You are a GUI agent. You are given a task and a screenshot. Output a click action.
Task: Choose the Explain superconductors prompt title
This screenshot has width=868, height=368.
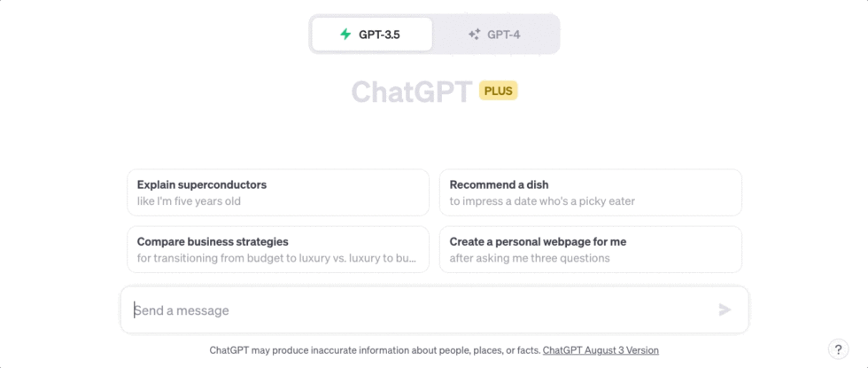point(202,184)
